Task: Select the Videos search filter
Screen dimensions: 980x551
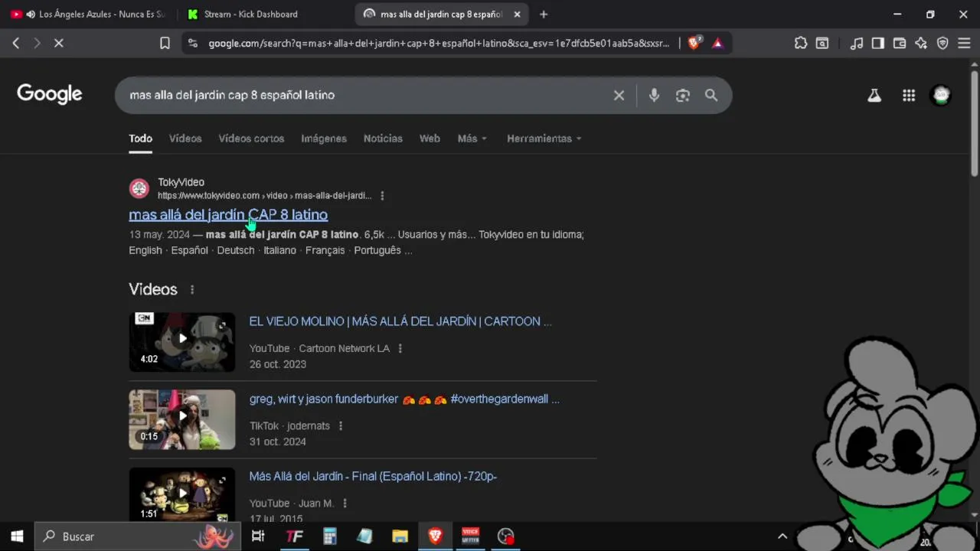Action: pyautogui.click(x=185, y=139)
